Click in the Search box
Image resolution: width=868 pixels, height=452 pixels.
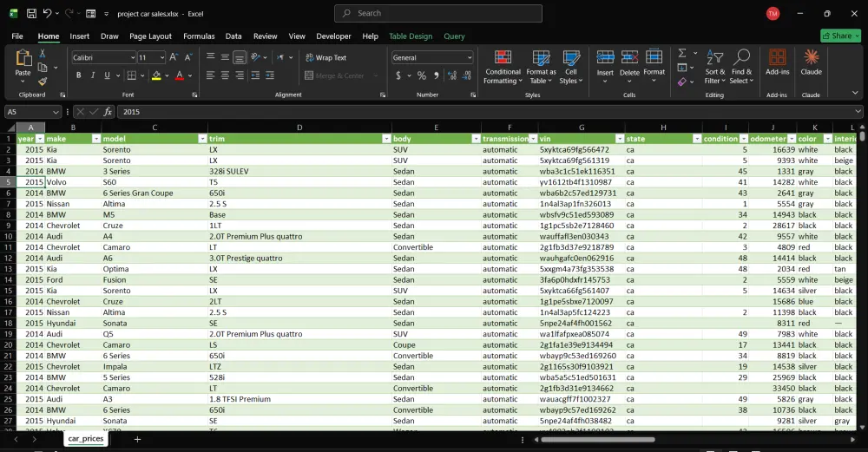[437, 13]
